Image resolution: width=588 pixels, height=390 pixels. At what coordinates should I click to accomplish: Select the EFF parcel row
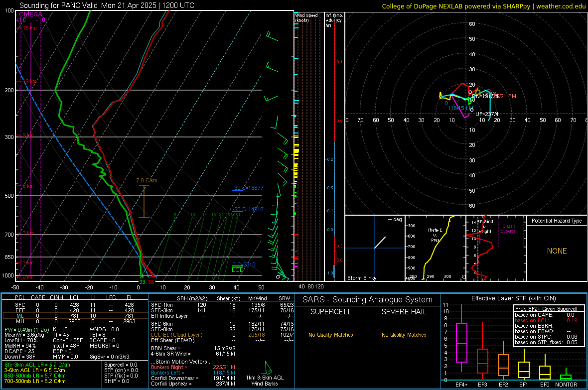[75, 310]
